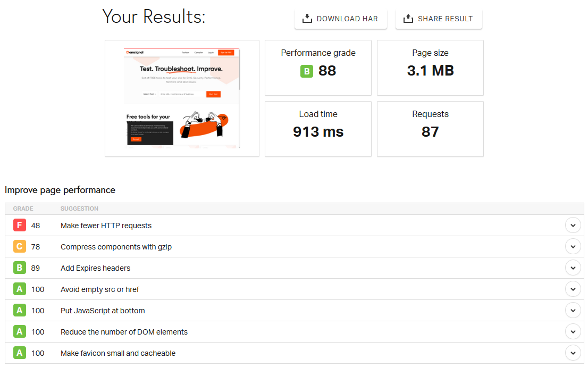Image resolution: width=588 pixels, height=367 pixels.
Task: Click the A badge for favicon suggestion
Action: (x=20, y=353)
